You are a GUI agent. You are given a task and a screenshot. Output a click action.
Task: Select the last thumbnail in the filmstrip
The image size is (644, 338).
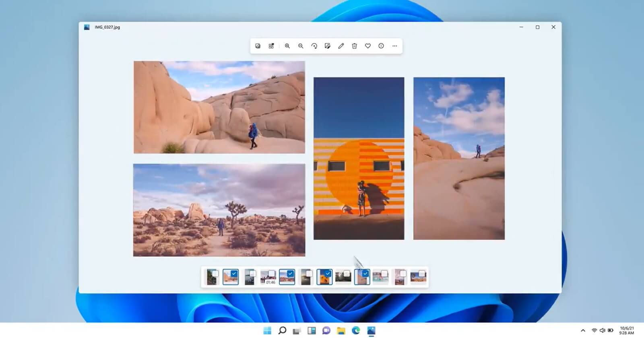coord(418,277)
